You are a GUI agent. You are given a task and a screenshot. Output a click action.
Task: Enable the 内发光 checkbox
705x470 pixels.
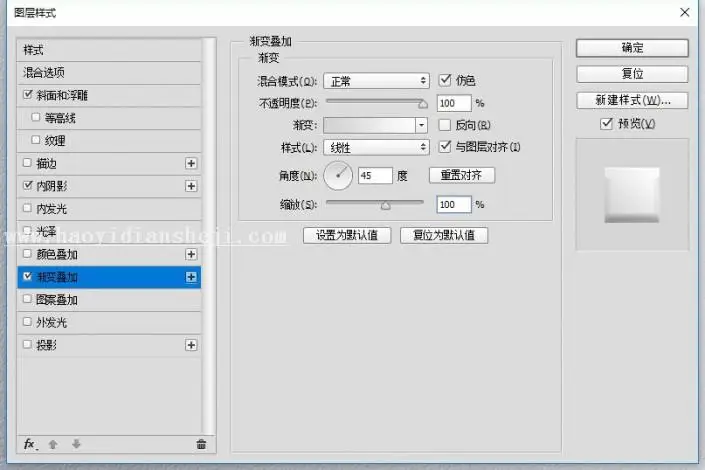(27, 208)
